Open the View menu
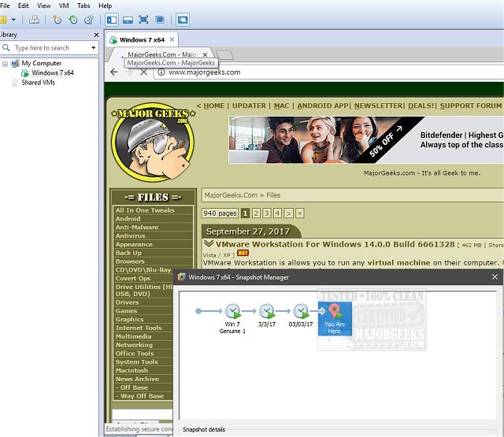The width and height of the screenshot is (504, 437). (x=44, y=6)
